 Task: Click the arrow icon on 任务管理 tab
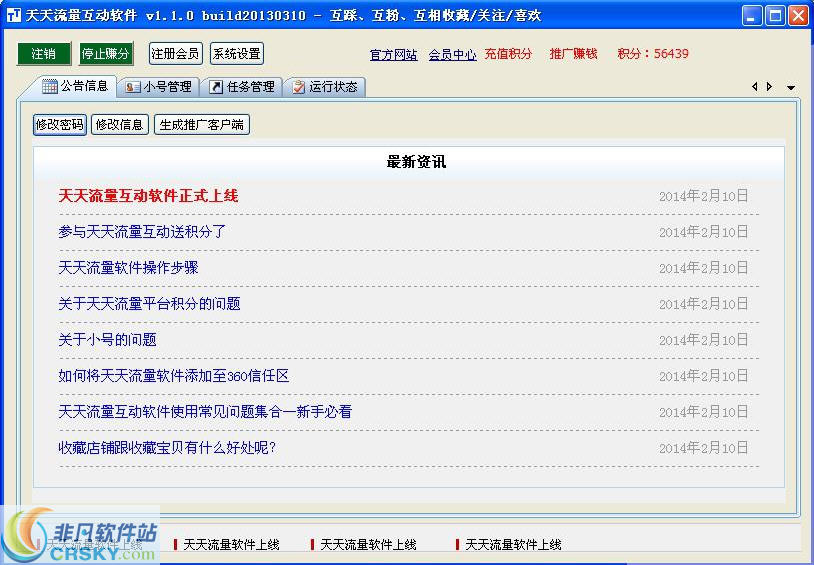[216, 87]
